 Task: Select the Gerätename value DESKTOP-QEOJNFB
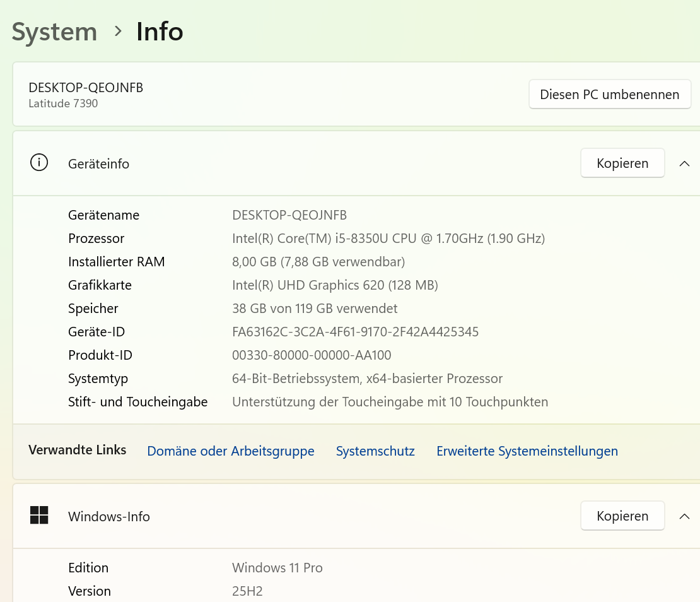pyautogui.click(x=289, y=215)
